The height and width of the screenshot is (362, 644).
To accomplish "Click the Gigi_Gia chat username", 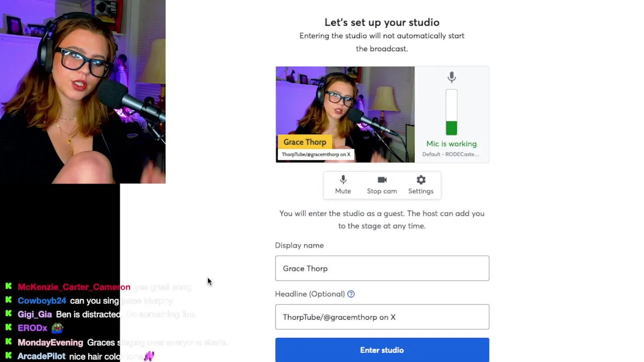I will point(35,314).
